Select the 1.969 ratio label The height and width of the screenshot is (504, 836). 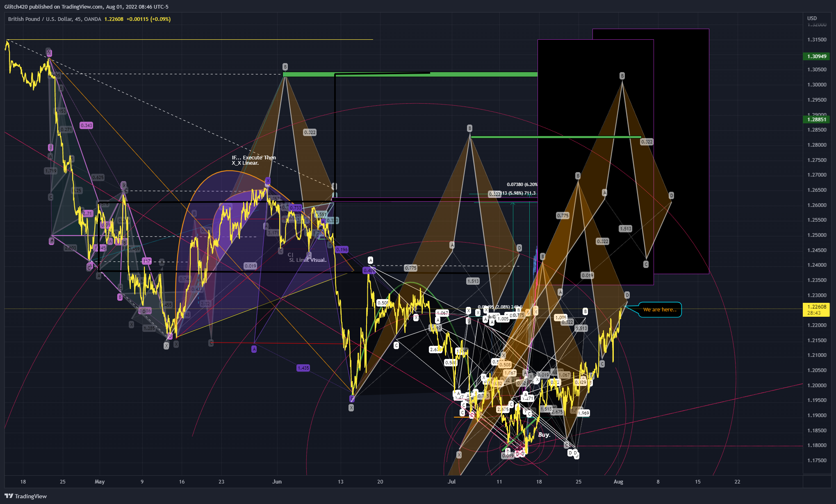point(583,413)
